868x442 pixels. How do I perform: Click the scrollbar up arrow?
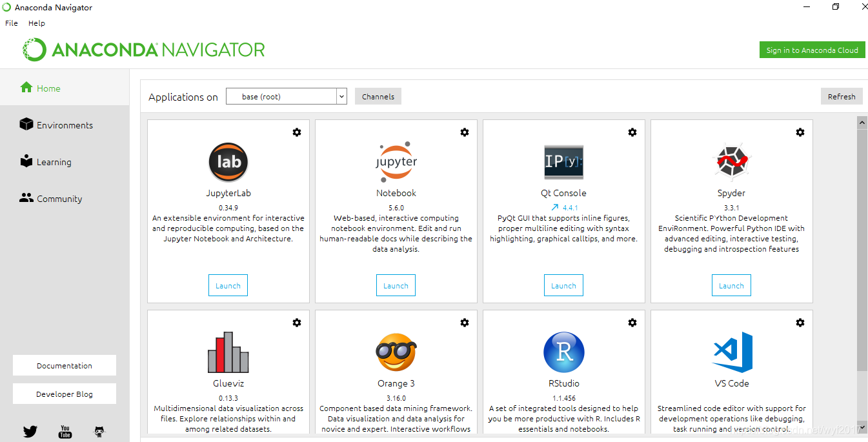point(862,122)
